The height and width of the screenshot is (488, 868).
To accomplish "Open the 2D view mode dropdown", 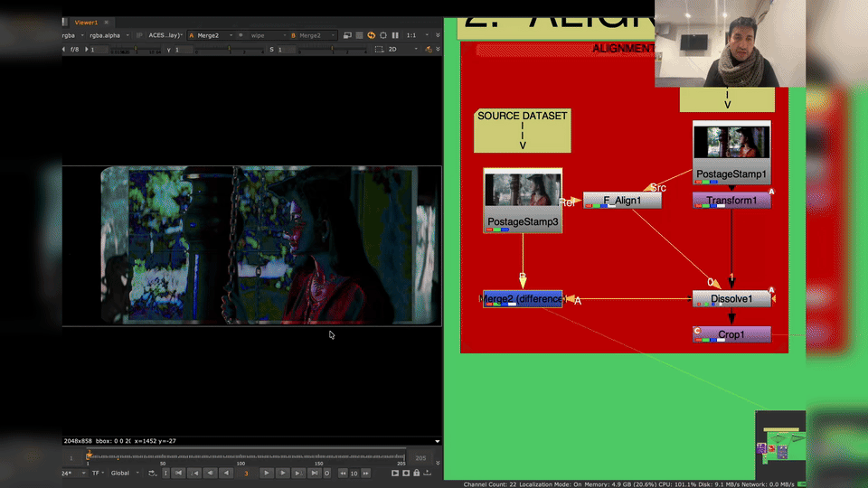I will tap(402, 49).
